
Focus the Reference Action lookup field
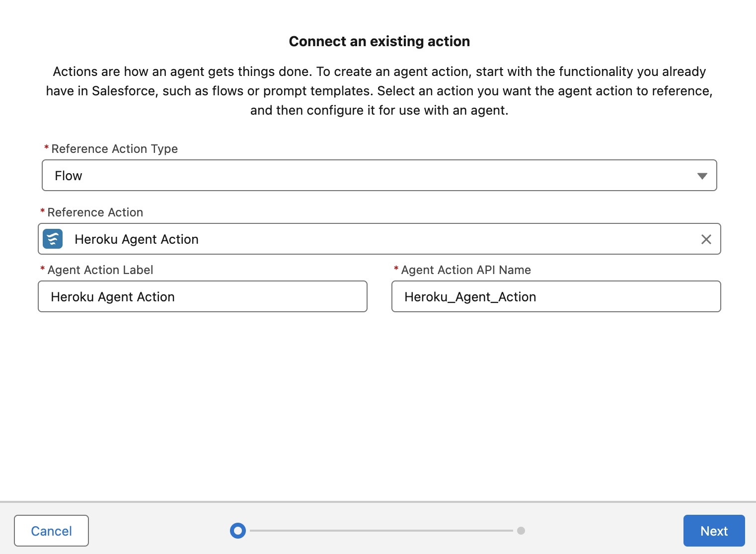(x=379, y=239)
